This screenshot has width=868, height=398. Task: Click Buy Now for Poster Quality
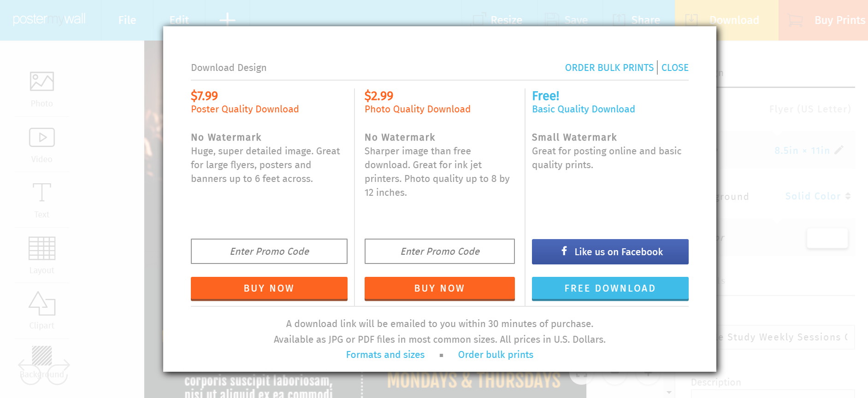click(269, 288)
